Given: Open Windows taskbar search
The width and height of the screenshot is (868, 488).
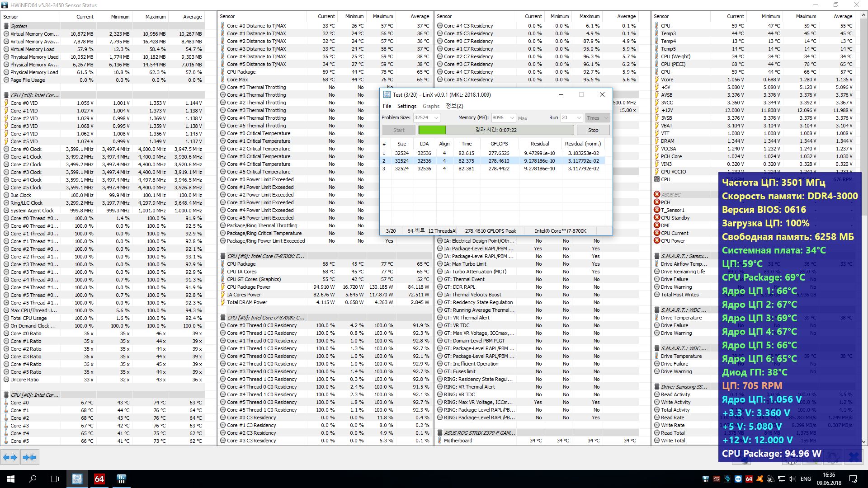Looking at the screenshot, I should click(33, 479).
